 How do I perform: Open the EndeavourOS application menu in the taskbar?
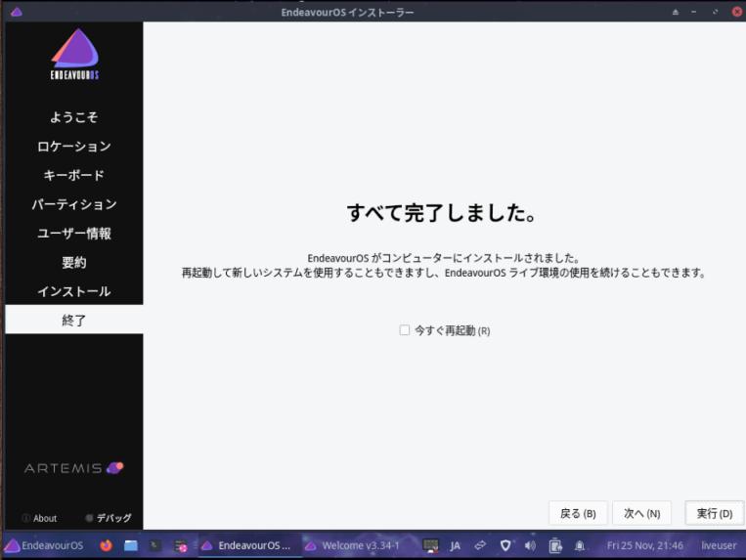coord(44,545)
